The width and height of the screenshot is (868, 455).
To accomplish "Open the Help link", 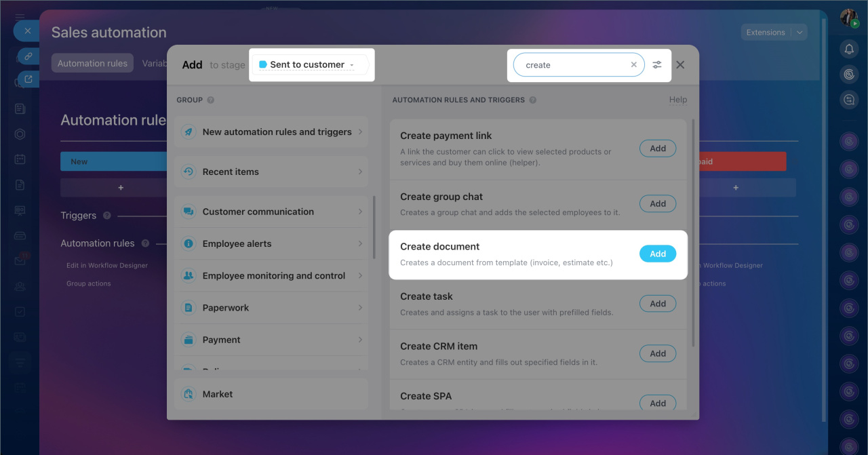I will tap(677, 100).
